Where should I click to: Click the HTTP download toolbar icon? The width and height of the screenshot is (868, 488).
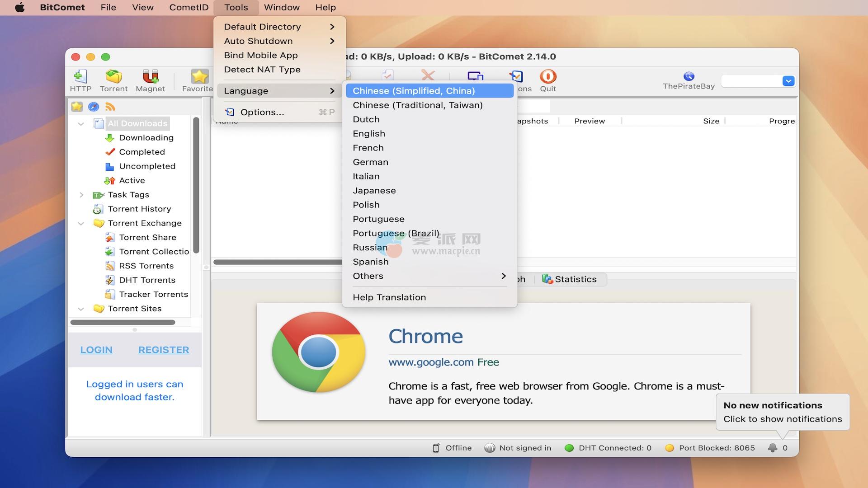click(x=80, y=77)
